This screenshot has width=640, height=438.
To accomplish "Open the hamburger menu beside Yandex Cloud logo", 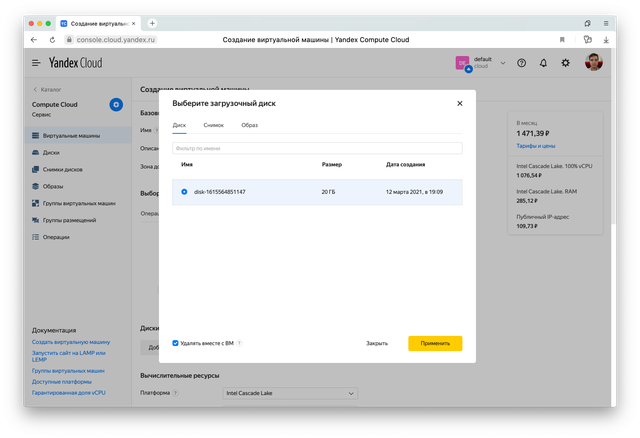I will coord(36,62).
